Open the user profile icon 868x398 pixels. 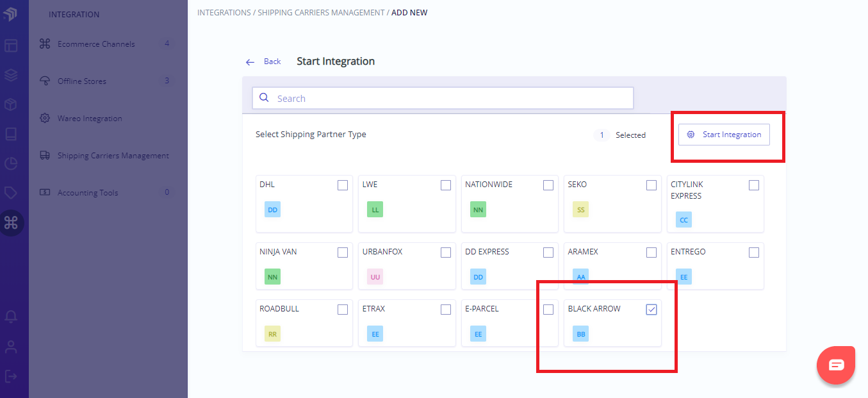click(x=10, y=347)
